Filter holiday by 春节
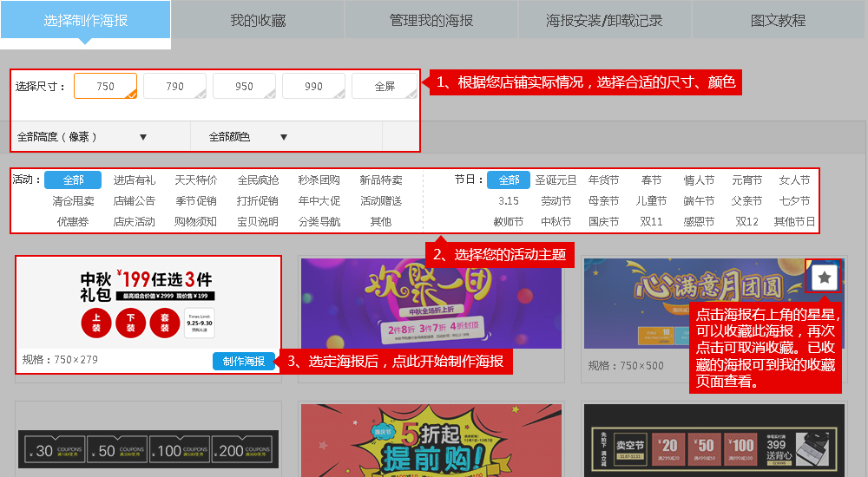868x477 pixels. (x=651, y=180)
